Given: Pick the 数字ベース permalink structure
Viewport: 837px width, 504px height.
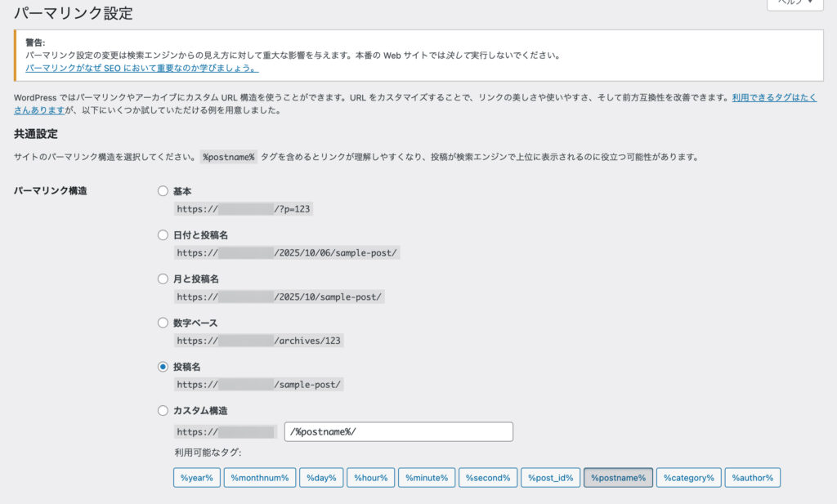Looking at the screenshot, I should pos(163,323).
